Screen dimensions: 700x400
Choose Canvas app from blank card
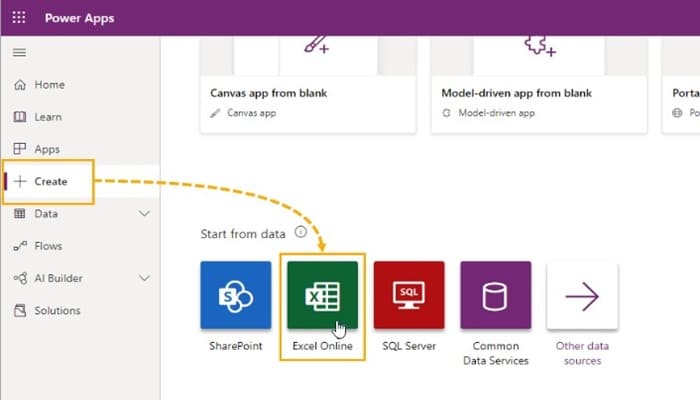tap(308, 85)
